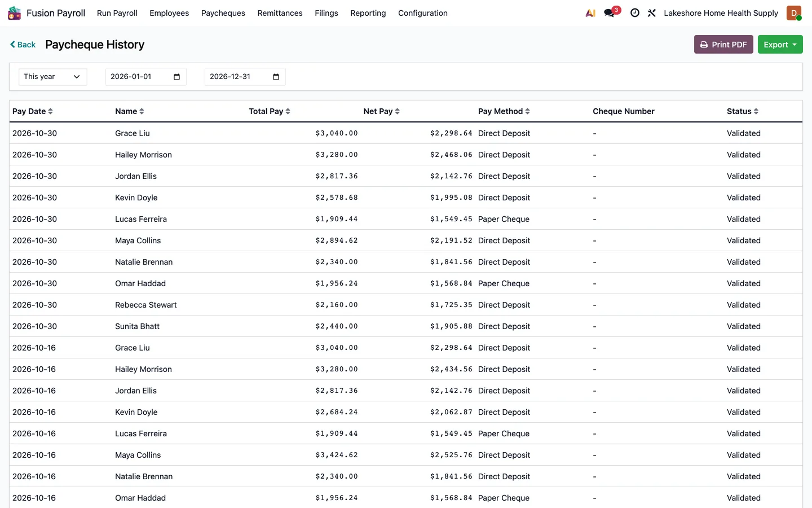Select Grace Liu in 2026-10-30 row
812x508 pixels.
click(x=133, y=133)
